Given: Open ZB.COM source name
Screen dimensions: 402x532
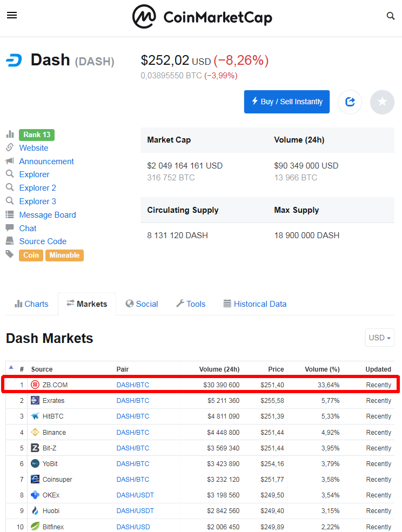Looking at the screenshot, I should click(x=55, y=385).
